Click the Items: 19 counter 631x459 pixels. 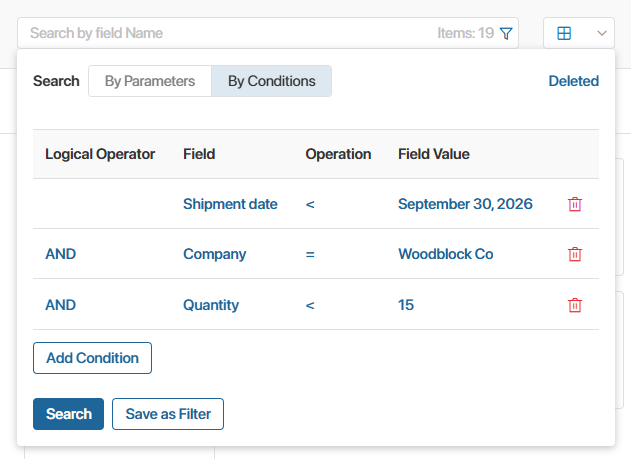(x=466, y=33)
